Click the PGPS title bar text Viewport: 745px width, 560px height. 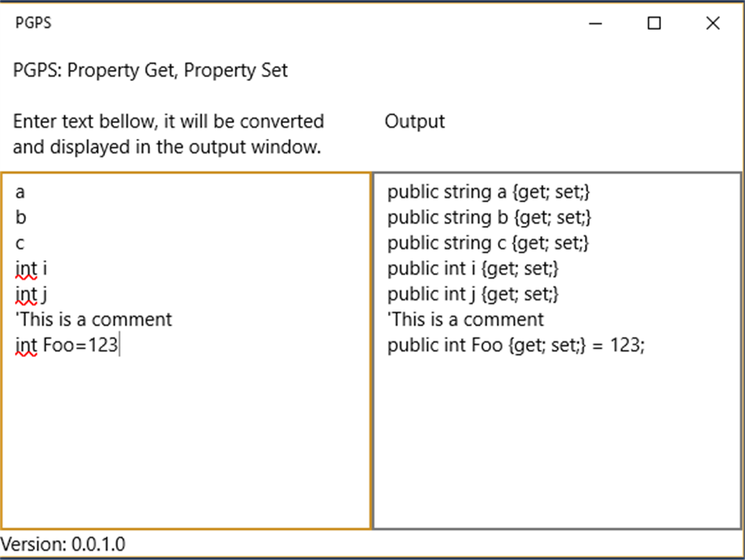tap(34, 23)
